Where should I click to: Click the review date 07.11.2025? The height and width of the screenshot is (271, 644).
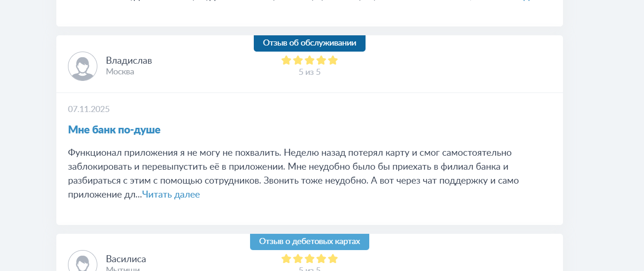89,109
